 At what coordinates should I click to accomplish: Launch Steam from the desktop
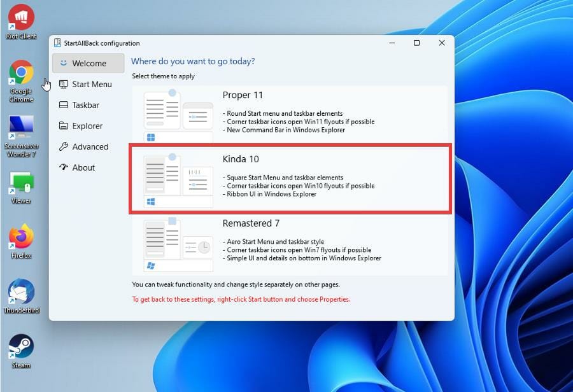click(21, 351)
